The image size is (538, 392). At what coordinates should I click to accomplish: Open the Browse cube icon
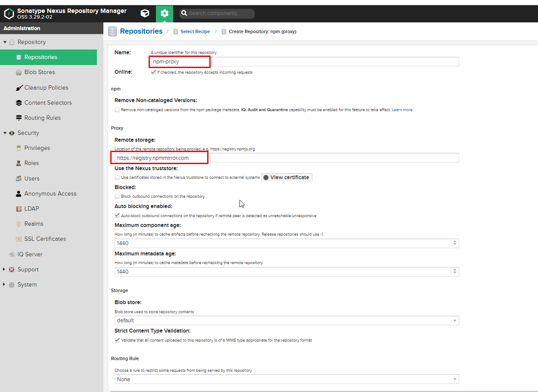tap(145, 13)
